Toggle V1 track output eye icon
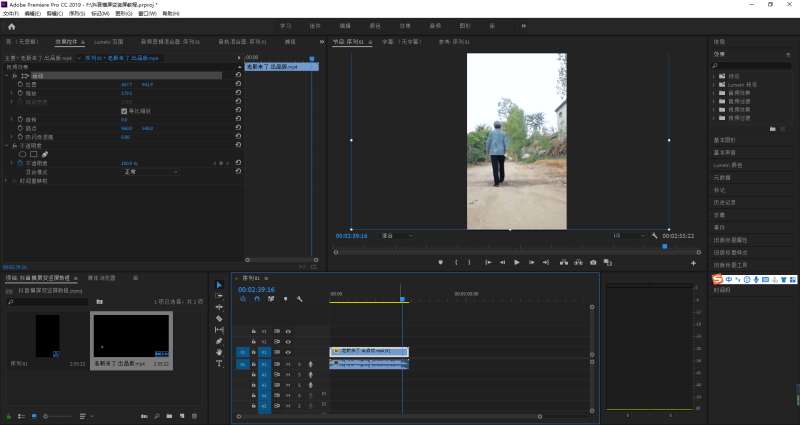The height and width of the screenshot is (425, 800). [288, 352]
